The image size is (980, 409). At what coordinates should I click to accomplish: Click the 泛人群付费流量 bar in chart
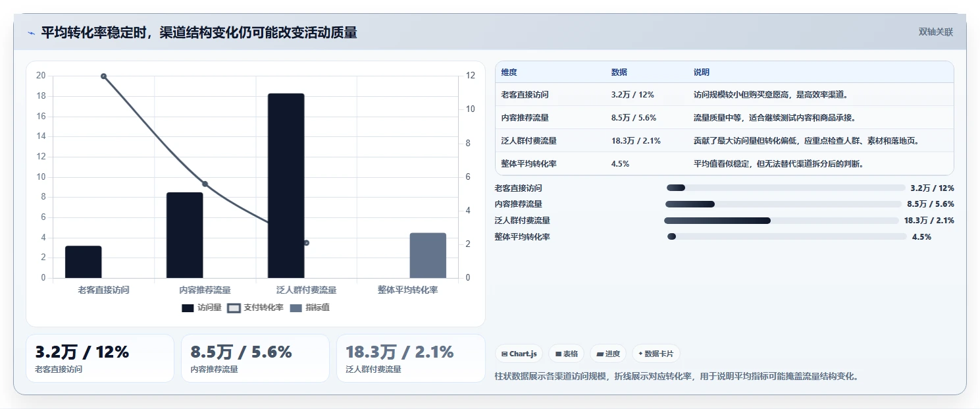point(286,186)
